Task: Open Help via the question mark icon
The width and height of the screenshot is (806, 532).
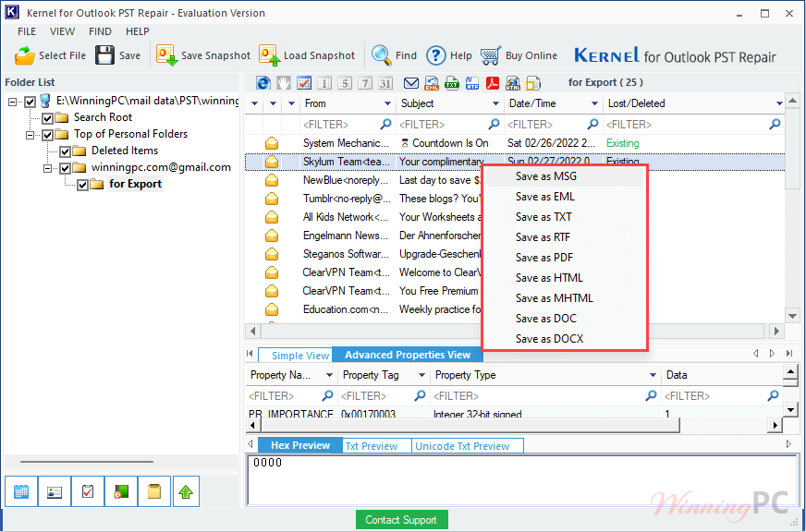Action: coord(436,54)
